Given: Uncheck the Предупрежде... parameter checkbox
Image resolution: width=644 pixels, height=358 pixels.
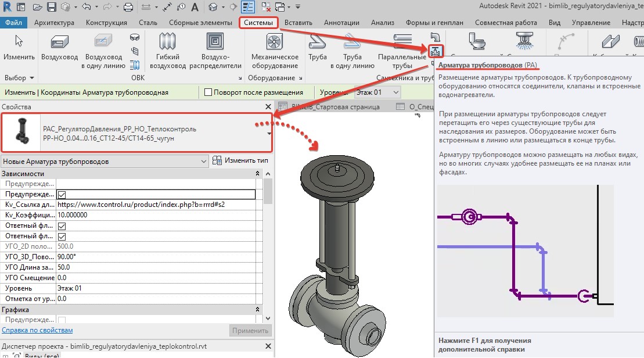Looking at the screenshot, I should coord(62,195).
